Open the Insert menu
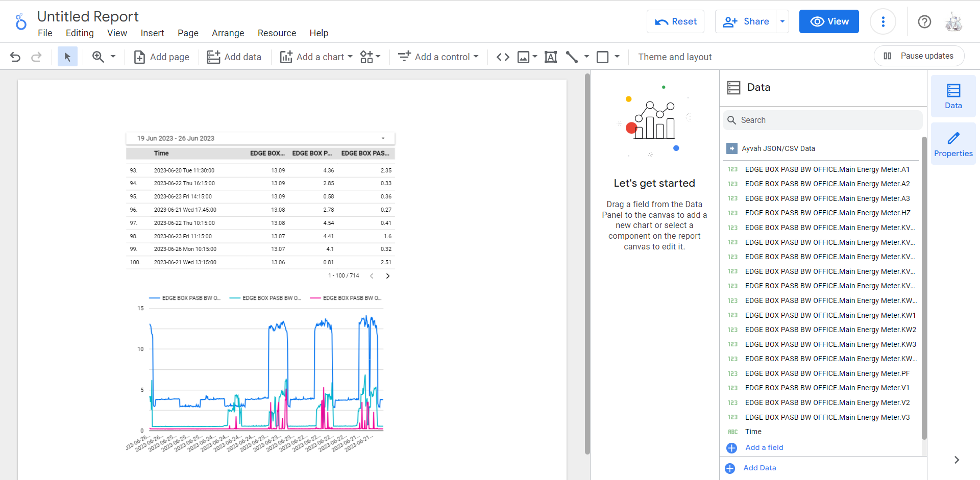980x480 pixels. click(x=152, y=33)
